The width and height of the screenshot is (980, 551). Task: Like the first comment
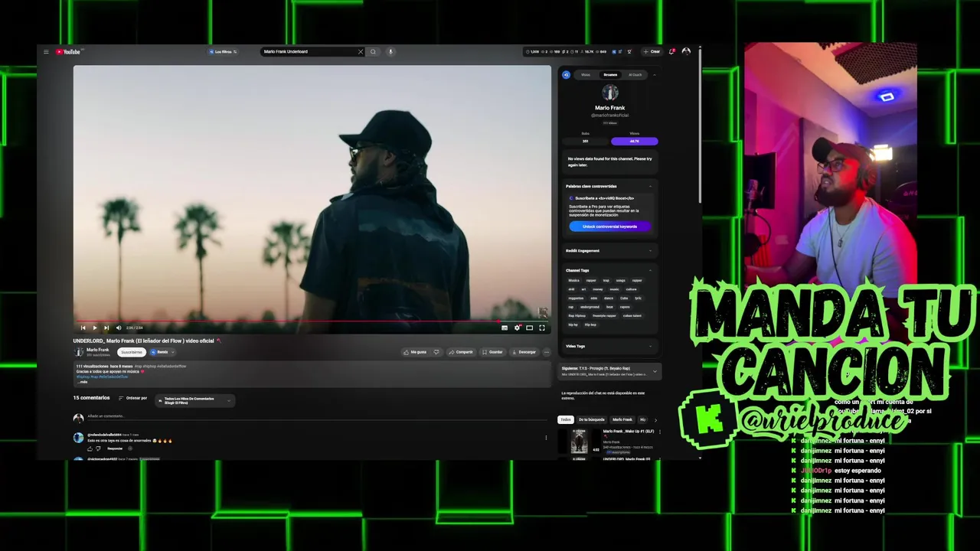(90, 448)
